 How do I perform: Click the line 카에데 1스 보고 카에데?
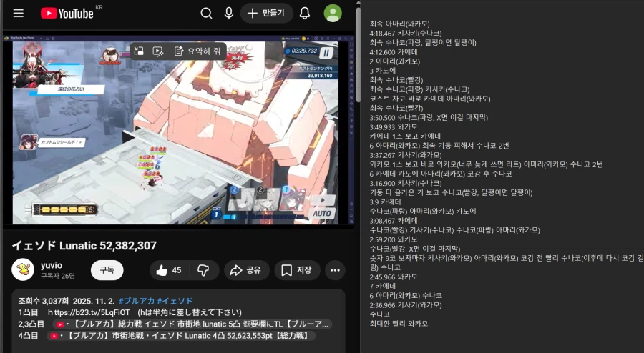point(405,136)
